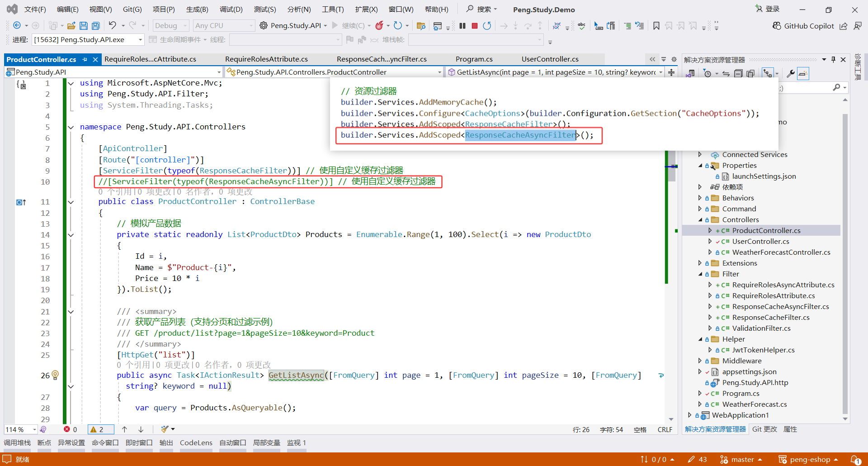Open the 调试(D) menu
This screenshot has height=466, width=868.
point(231,9)
